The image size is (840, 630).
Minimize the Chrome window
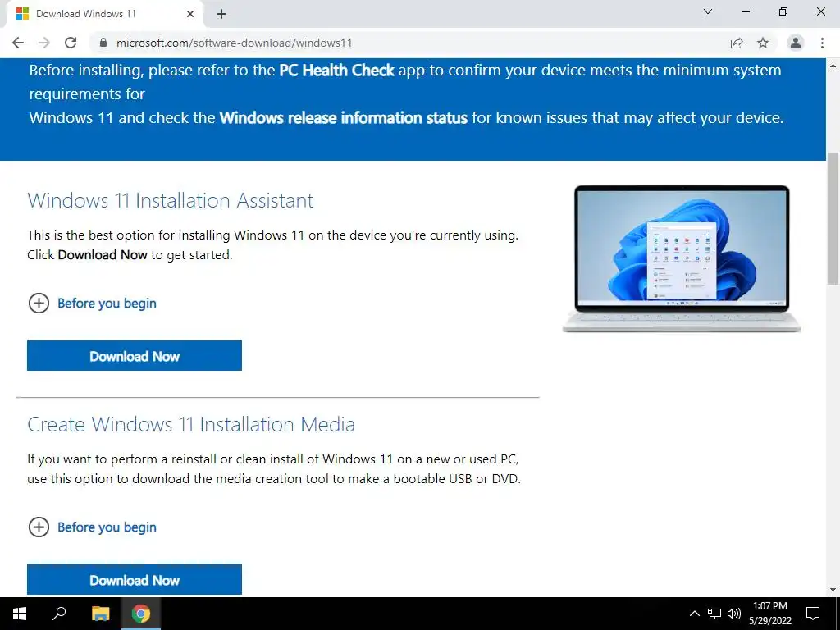pyautogui.click(x=745, y=11)
